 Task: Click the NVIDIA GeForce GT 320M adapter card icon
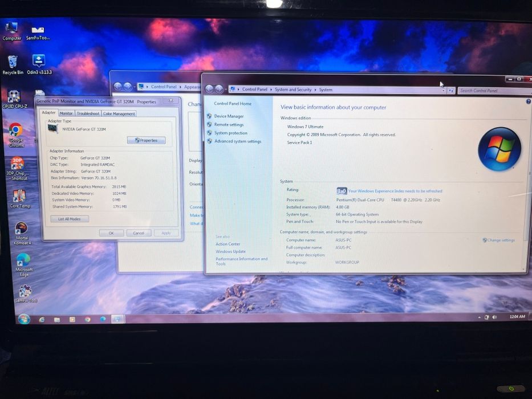(x=53, y=129)
